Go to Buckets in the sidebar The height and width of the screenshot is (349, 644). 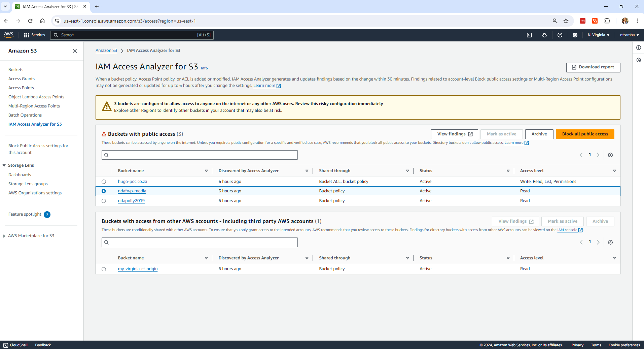point(16,70)
